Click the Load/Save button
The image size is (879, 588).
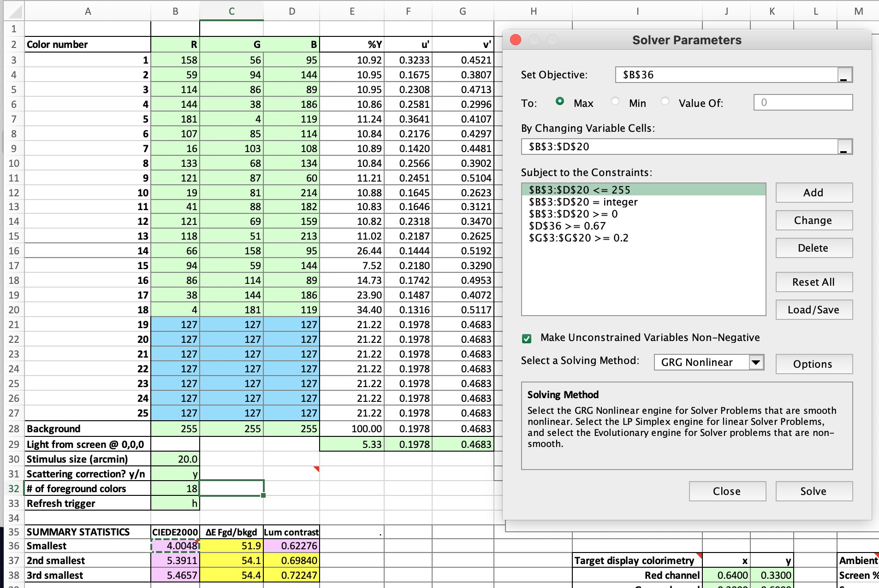point(814,310)
